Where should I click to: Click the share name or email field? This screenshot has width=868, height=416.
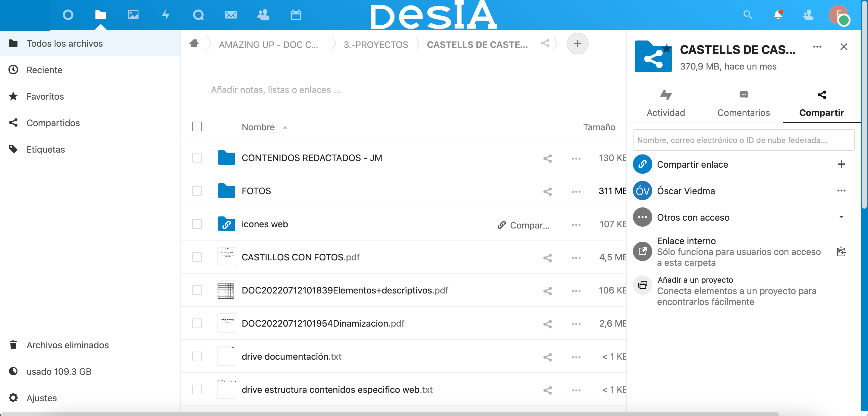[744, 140]
